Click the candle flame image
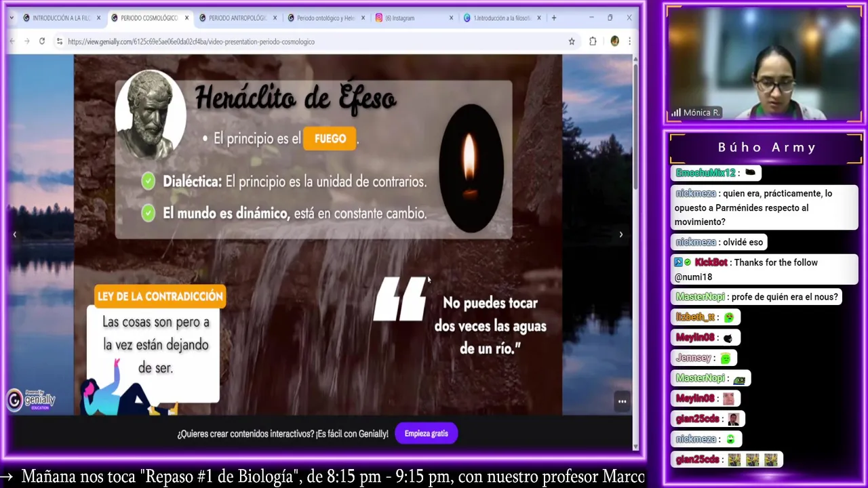 click(x=471, y=168)
